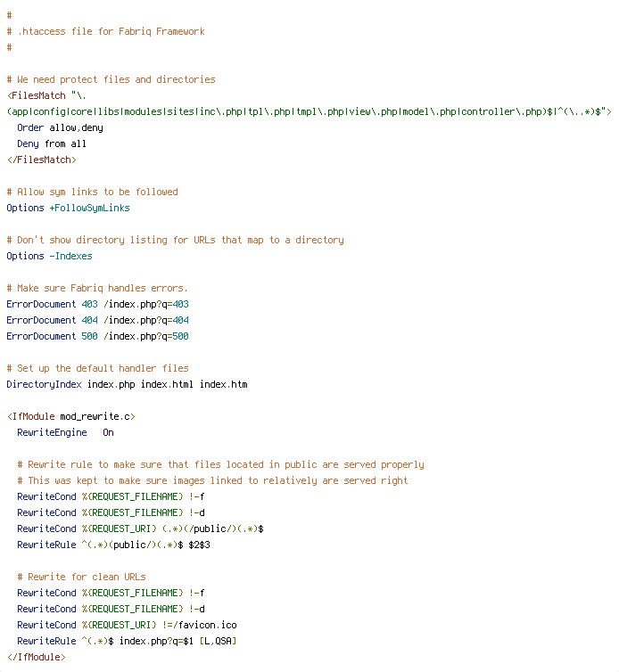Click the RewriteEngine 'On' value

coord(108,432)
